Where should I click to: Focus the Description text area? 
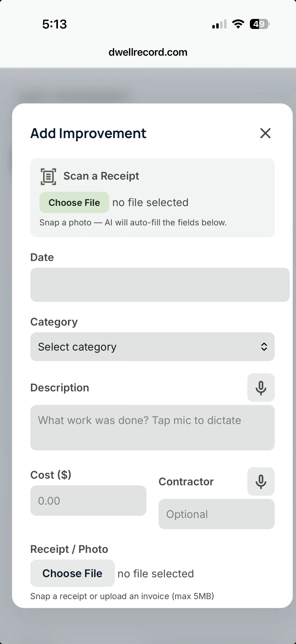click(x=152, y=428)
